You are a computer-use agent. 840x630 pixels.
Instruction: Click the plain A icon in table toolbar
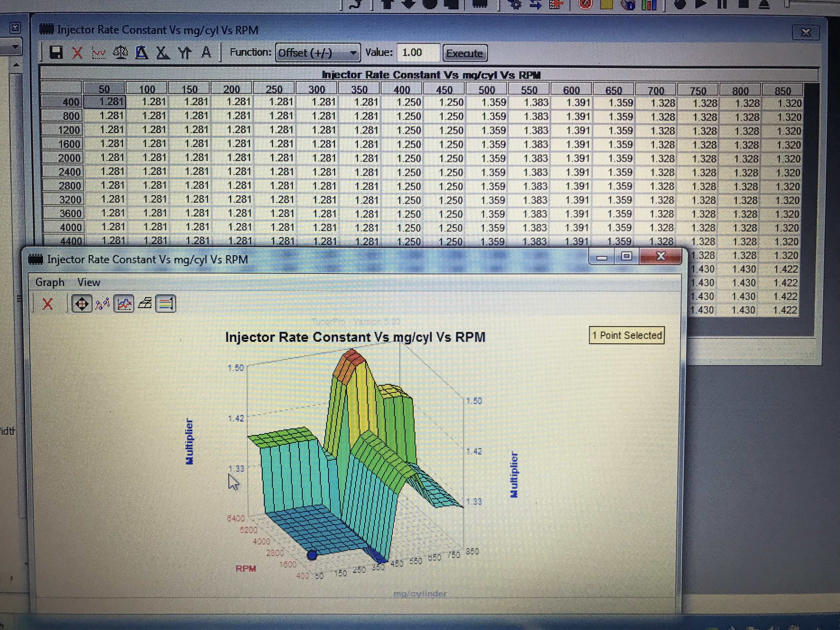pos(206,52)
